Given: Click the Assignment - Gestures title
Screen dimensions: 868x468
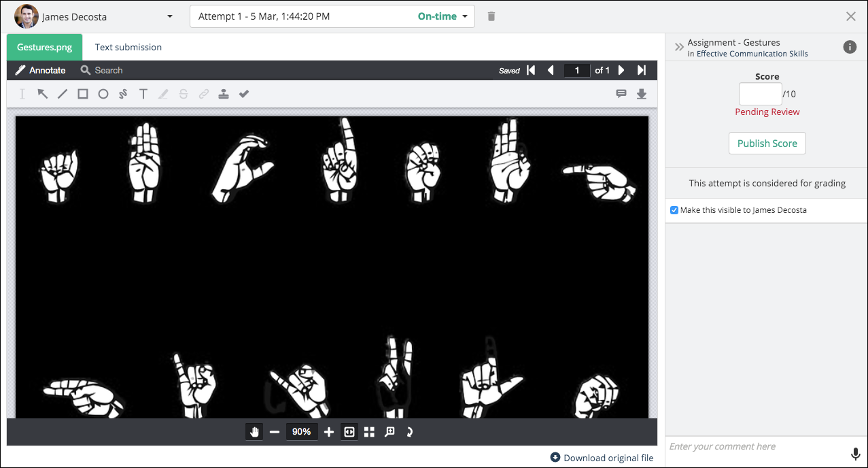Looking at the screenshot, I should click(x=733, y=42).
